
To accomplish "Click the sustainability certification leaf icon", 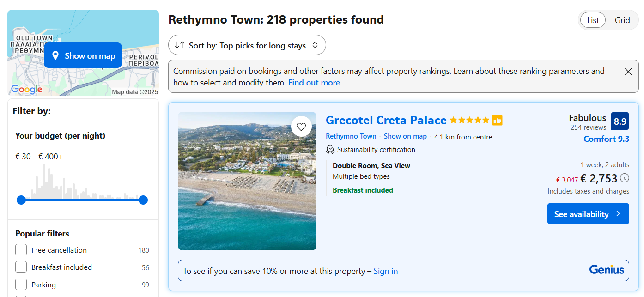I will pyautogui.click(x=330, y=150).
